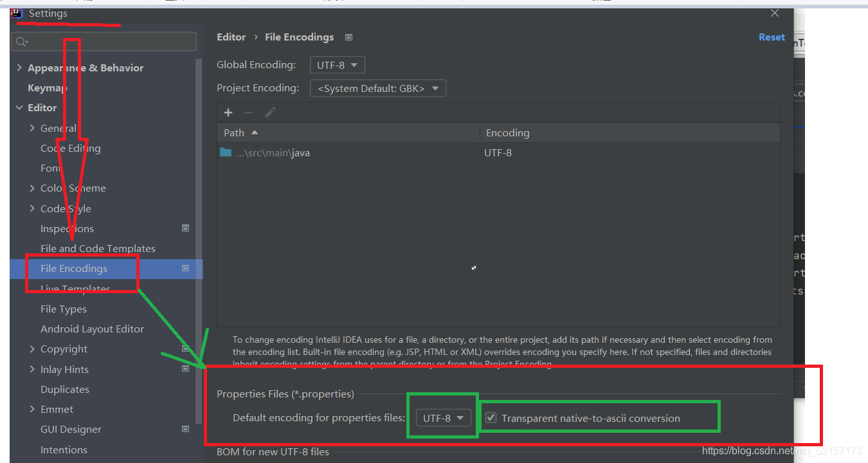
Task: Open Font settings
Action: [x=51, y=168]
